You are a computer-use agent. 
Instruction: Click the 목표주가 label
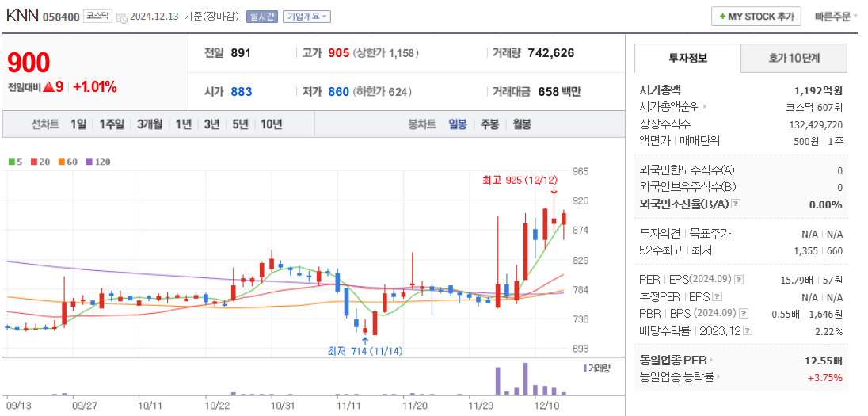tap(710, 234)
